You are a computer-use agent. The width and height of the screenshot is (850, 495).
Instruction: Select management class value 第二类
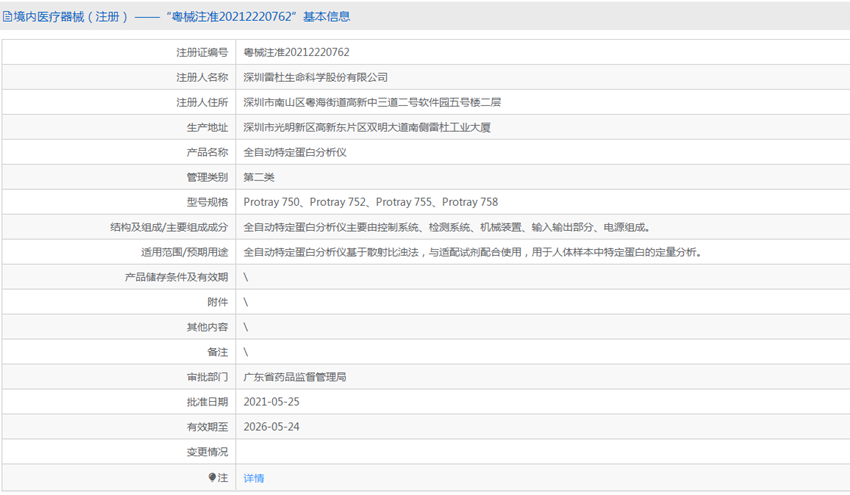coord(259,177)
